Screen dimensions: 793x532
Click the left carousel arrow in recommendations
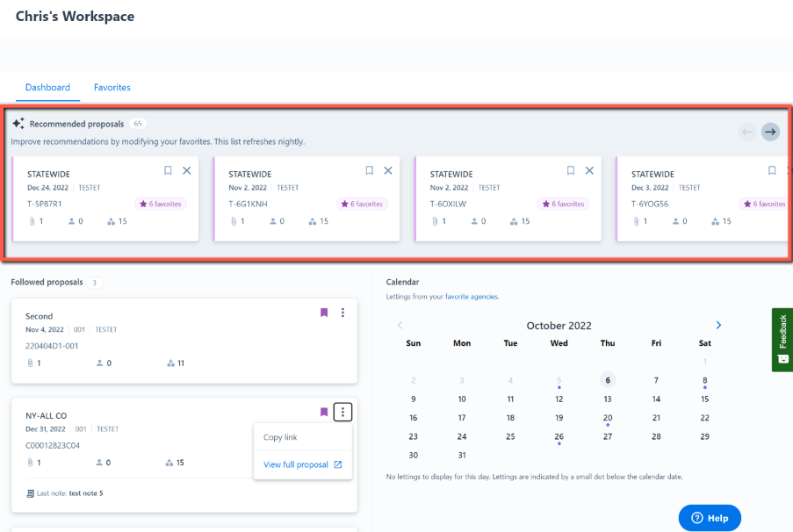coord(746,132)
